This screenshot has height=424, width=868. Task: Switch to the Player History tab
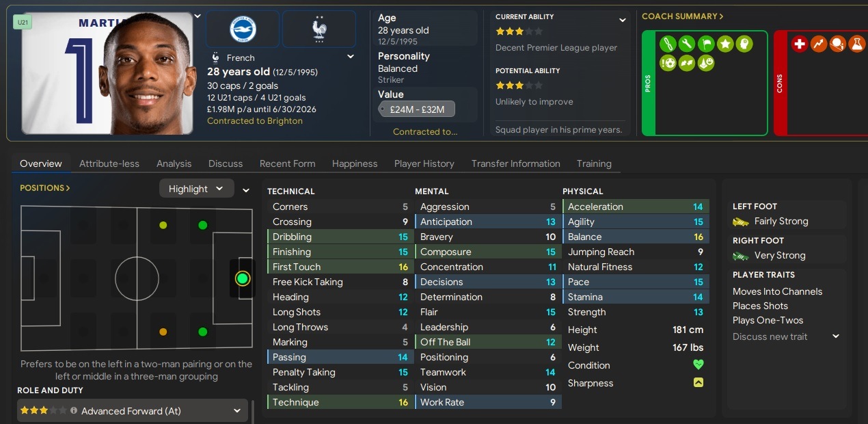(424, 163)
